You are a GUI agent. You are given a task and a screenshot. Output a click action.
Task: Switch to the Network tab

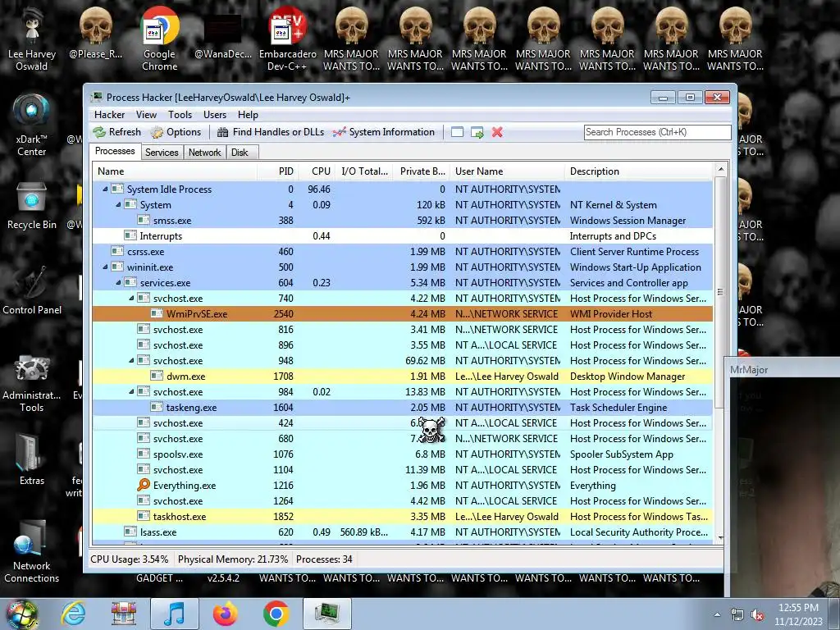point(204,152)
